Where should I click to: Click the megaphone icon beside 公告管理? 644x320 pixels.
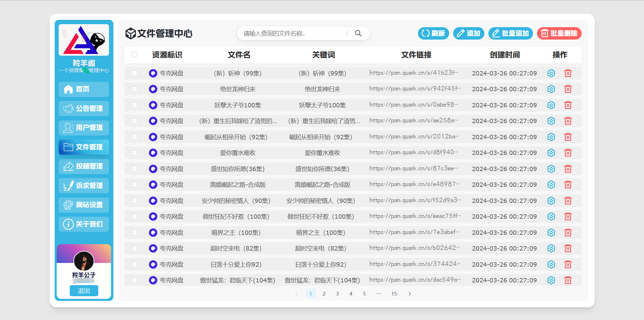68,108
